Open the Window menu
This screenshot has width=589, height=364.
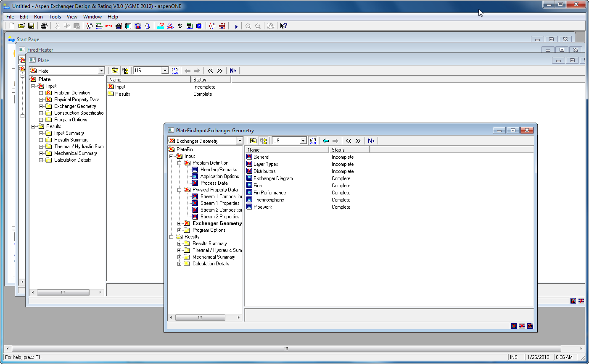tap(92, 17)
